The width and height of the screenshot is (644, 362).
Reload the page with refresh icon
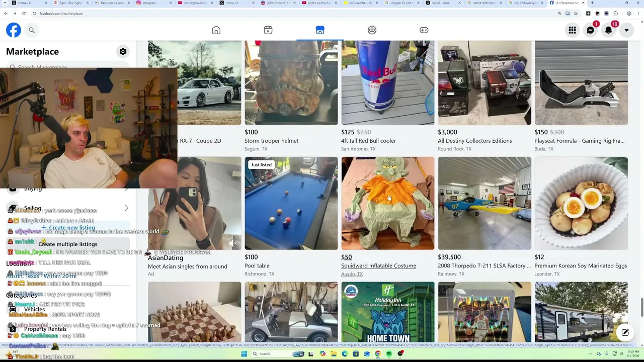(x=23, y=14)
